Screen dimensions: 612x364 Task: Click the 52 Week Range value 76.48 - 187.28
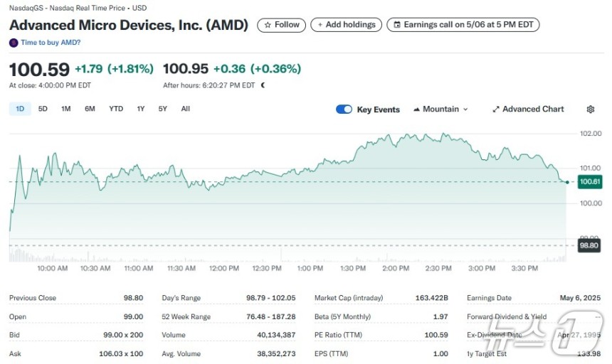click(271, 317)
